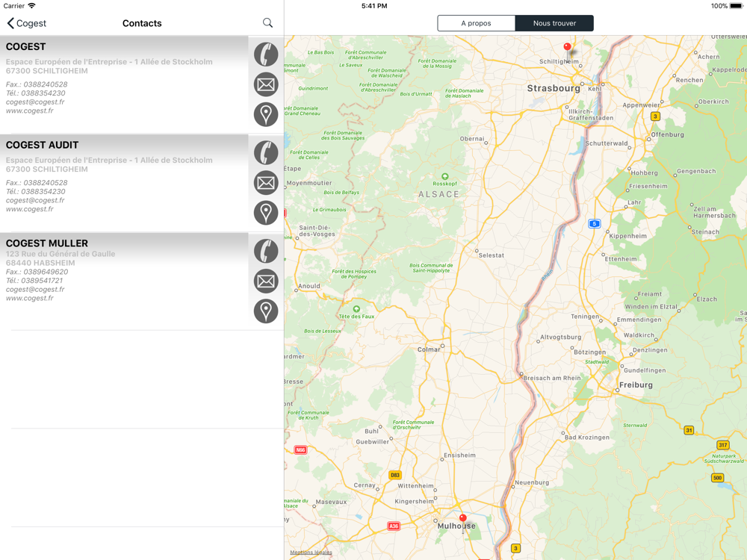Click the D83 road shield on the map
Image resolution: width=747 pixels, height=560 pixels.
395,475
